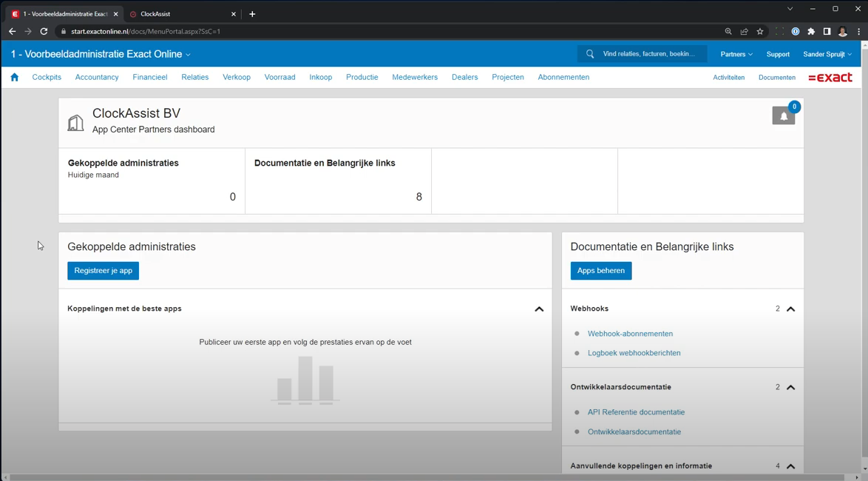The image size is (868, 481).
Task: Collapse the Ontwikkelaarsdocumentatie section
Action: (x=790, y=388)
